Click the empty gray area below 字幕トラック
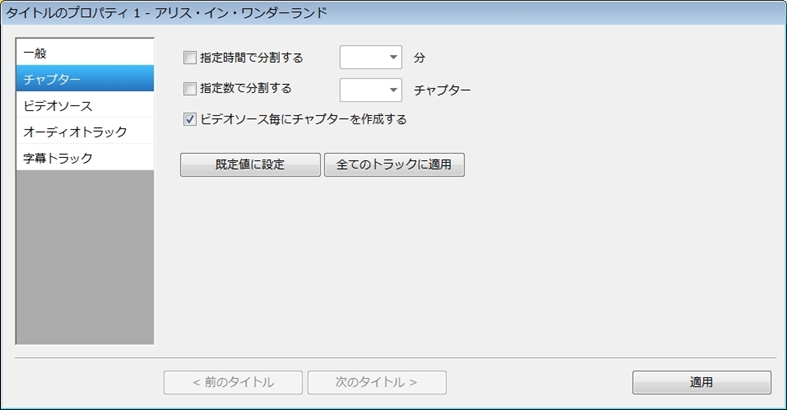 85,257
